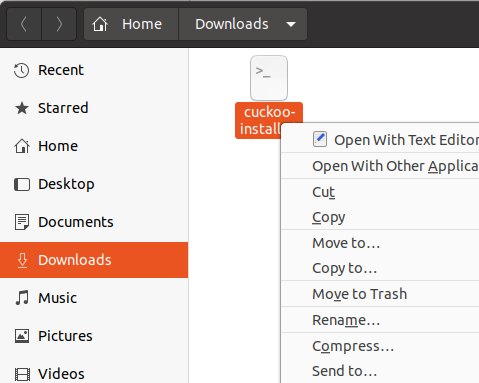Choose Open With Other Application

pyautogui.click(x=380, y=166)
